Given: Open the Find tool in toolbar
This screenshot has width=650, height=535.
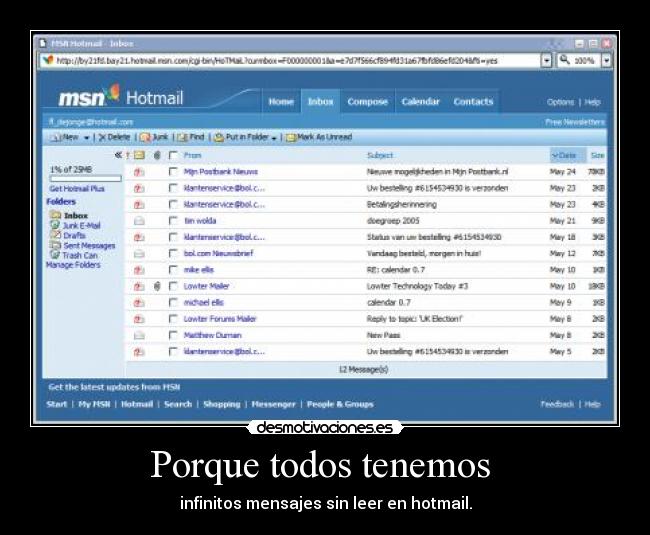Looking at the screenshot, I should (191, 137).
